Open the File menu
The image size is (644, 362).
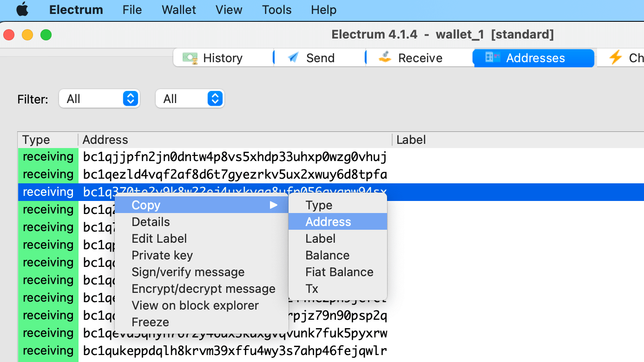(x=132, y=10)
